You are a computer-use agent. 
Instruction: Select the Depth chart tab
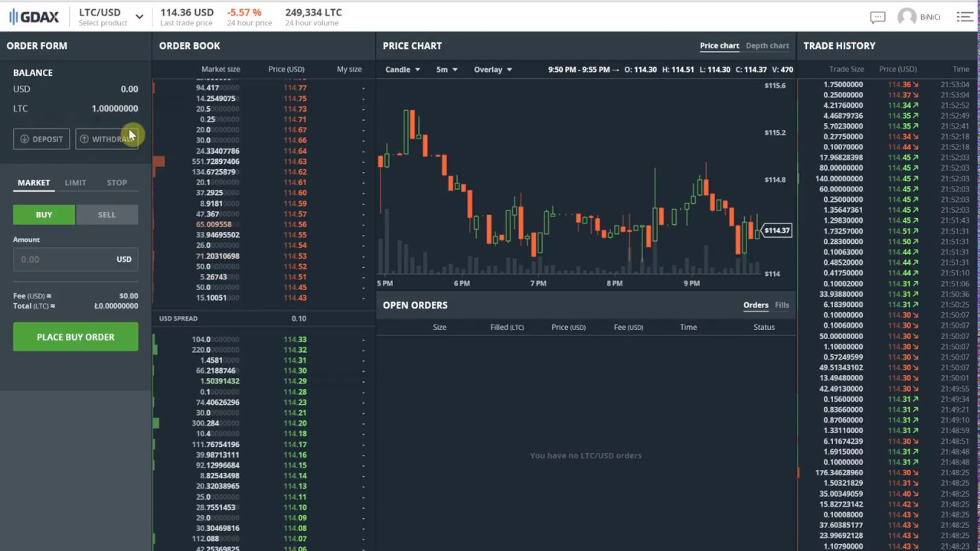767,46
